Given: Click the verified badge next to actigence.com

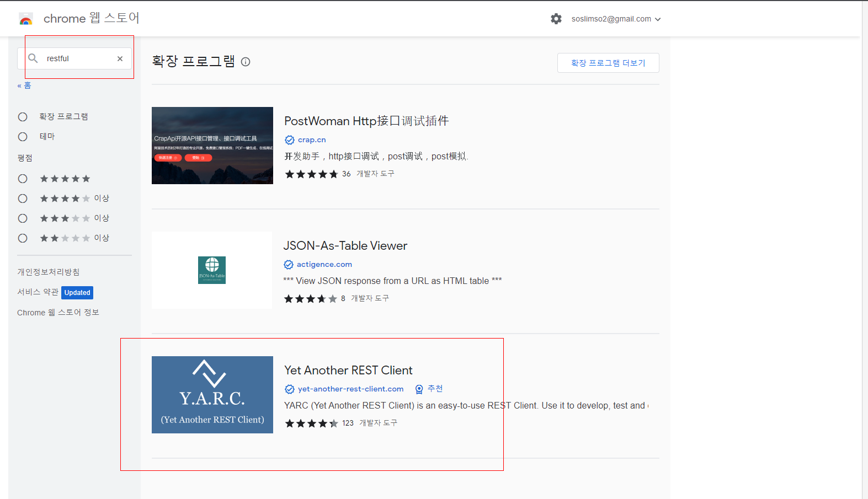Looking at the screenshot, I should pyautogui.click(x=289, y=265).
